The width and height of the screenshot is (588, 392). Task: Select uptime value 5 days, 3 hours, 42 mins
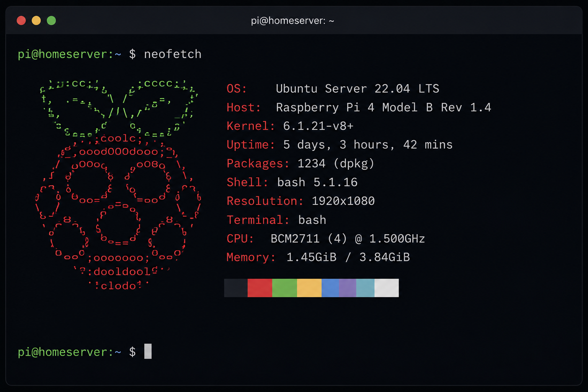(x=368, y=145)
